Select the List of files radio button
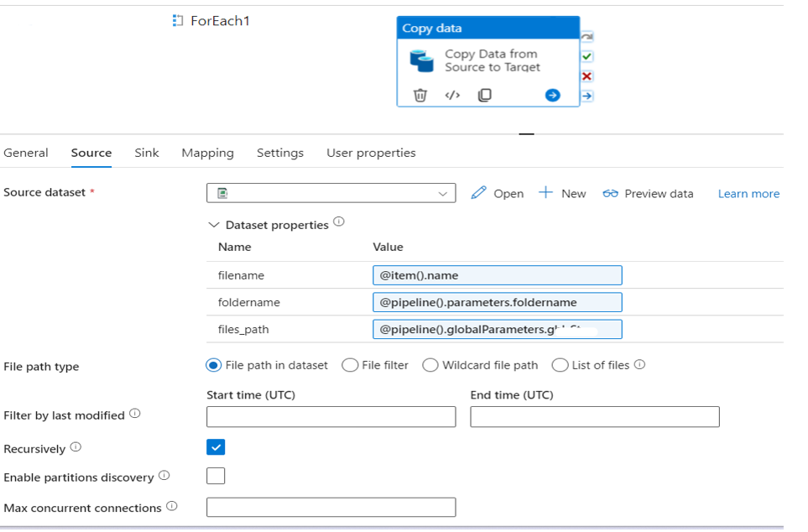This screenshot has height=532, width=808. pyautogui.click(x=559, y=365)
